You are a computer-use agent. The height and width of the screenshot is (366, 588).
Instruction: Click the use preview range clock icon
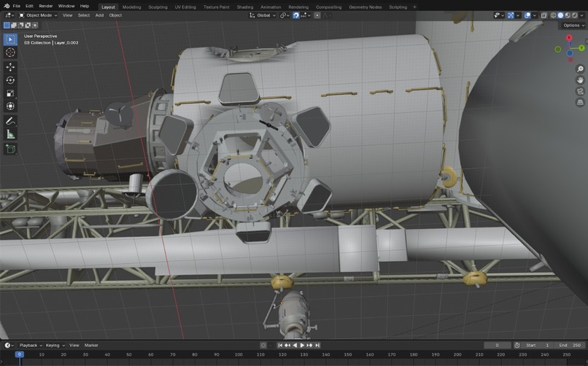click(x=517, y=345)
